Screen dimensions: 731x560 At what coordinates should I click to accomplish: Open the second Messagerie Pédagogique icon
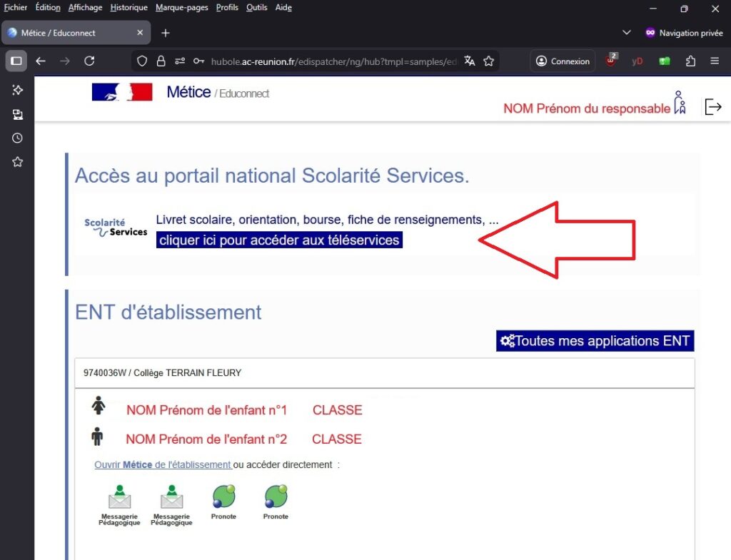[171, 498]
